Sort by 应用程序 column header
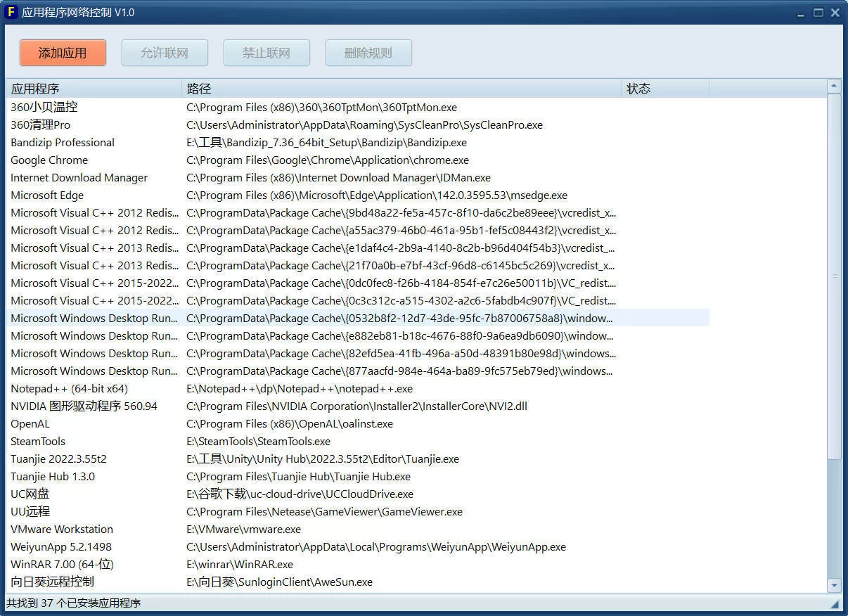Image resolution: width=848 pixels, height=616 pixels. [94, 89]
